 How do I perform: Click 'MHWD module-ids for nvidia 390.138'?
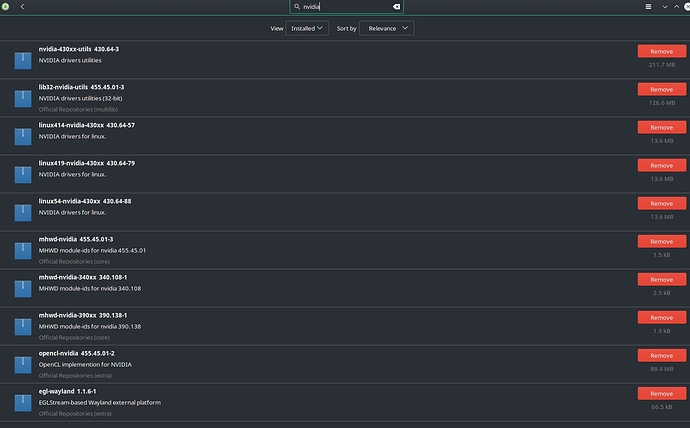click(90, 326)
